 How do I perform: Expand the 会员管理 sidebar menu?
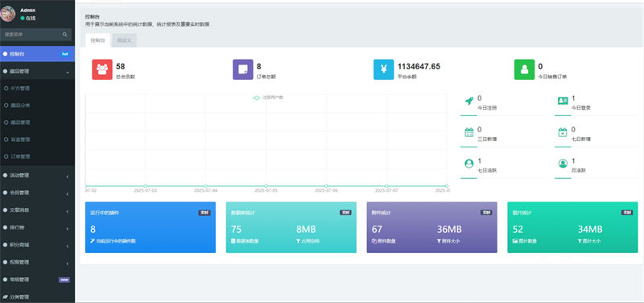pos(37,193)
